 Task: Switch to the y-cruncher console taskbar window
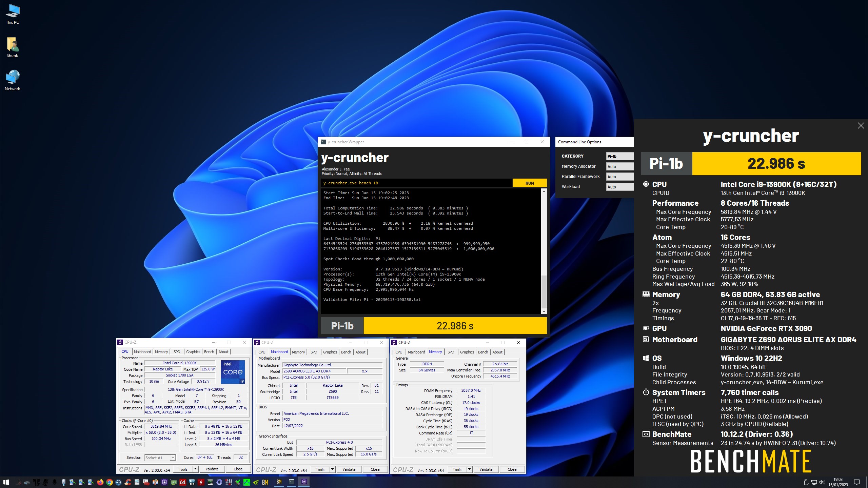(292, 482)
